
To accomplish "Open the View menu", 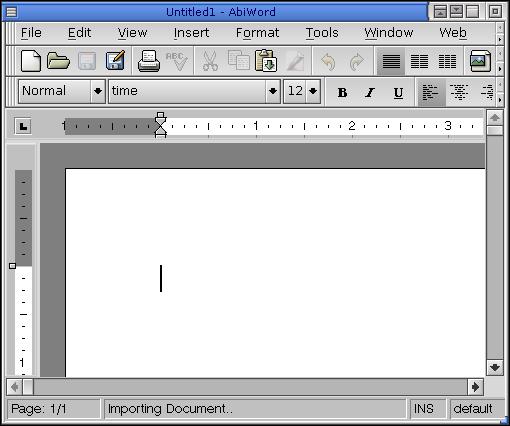I will pyautogui.click(x=132, y=33).
